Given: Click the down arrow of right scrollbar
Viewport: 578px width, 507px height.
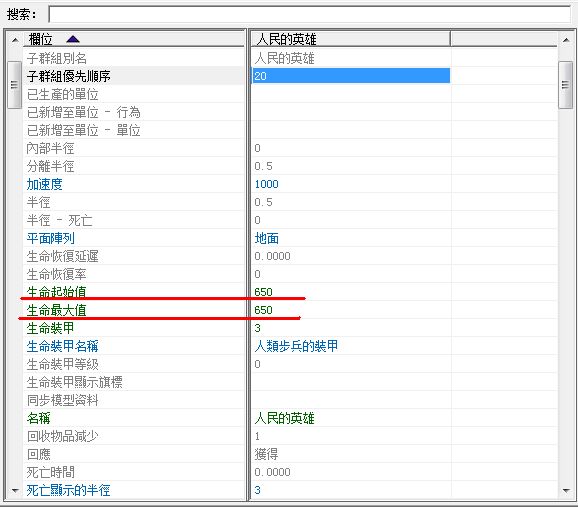Looking at the screenshot, I should tap(565, 490).
